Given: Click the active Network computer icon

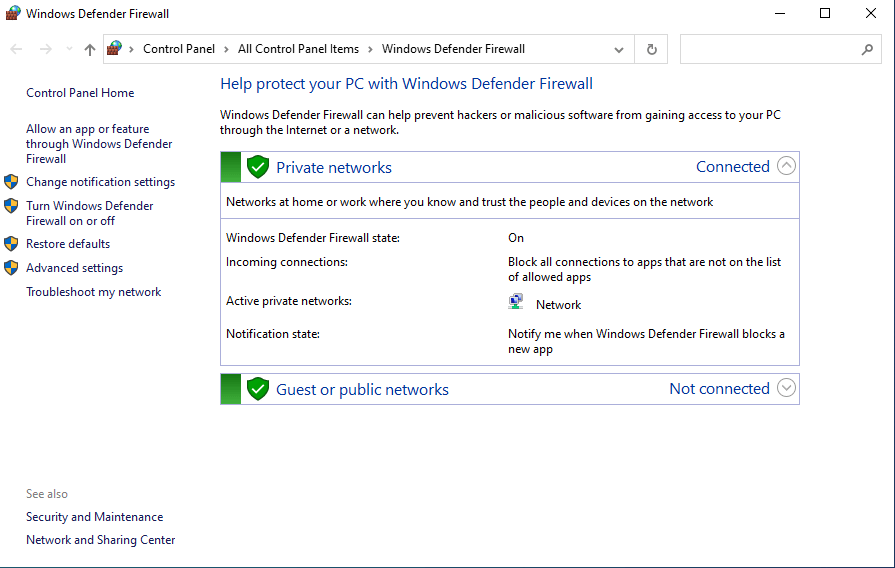Looking at the screenshot, I should (x=516, y=302).
